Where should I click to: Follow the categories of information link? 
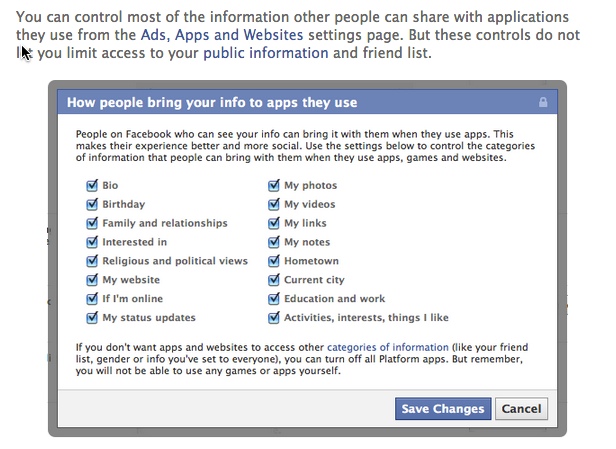tap(388, 347)
